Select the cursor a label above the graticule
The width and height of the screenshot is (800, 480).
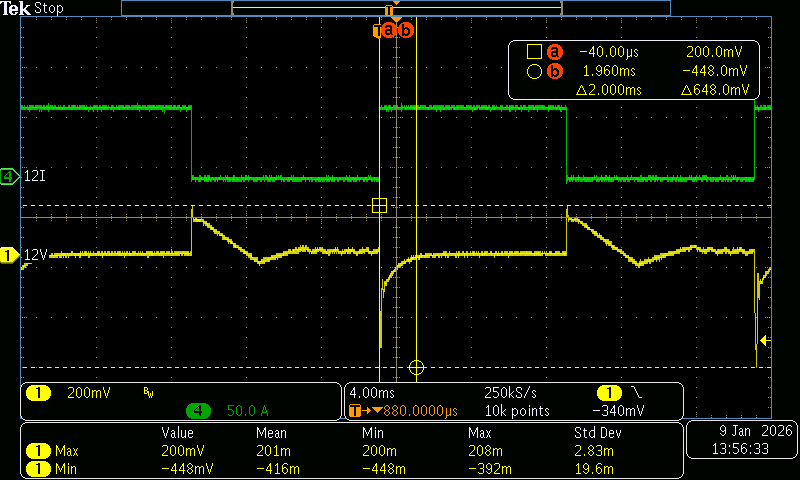pyautogui.click(x=390, y=30)
